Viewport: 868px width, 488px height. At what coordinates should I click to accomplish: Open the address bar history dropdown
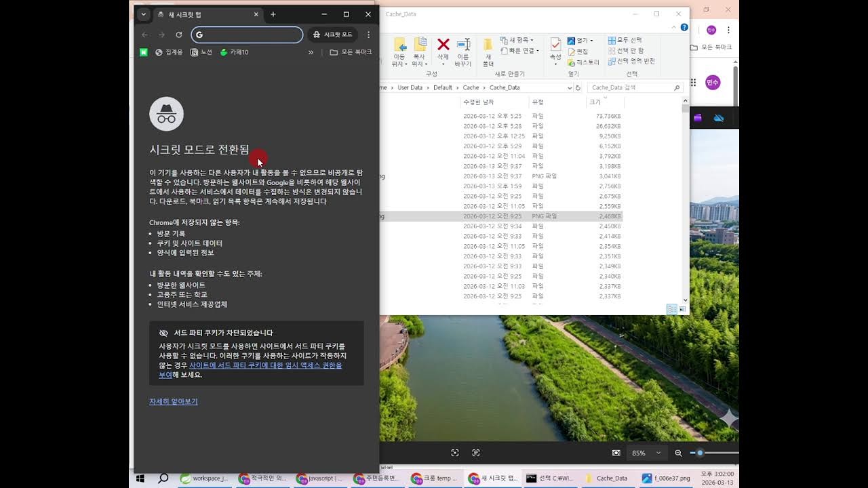tap(570, 87)
